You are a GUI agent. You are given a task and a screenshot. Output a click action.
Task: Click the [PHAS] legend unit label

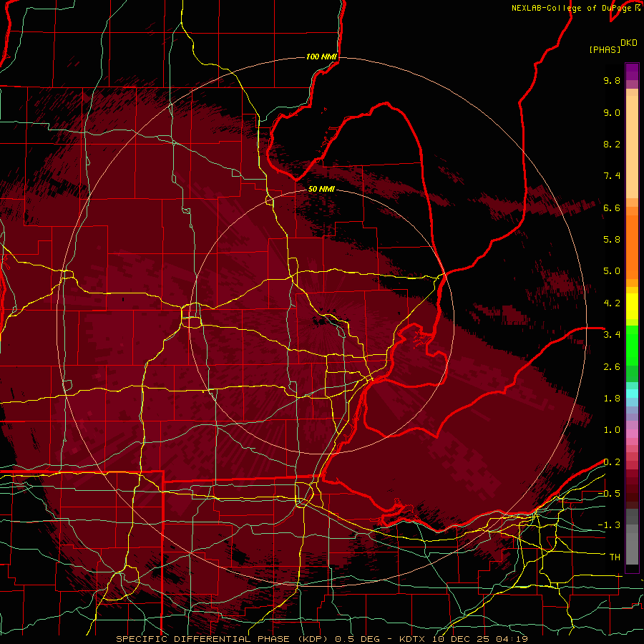[605, 49]
